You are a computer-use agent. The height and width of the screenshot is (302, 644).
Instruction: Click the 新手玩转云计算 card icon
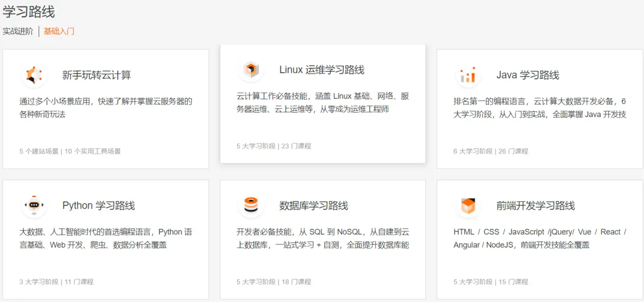33,75
